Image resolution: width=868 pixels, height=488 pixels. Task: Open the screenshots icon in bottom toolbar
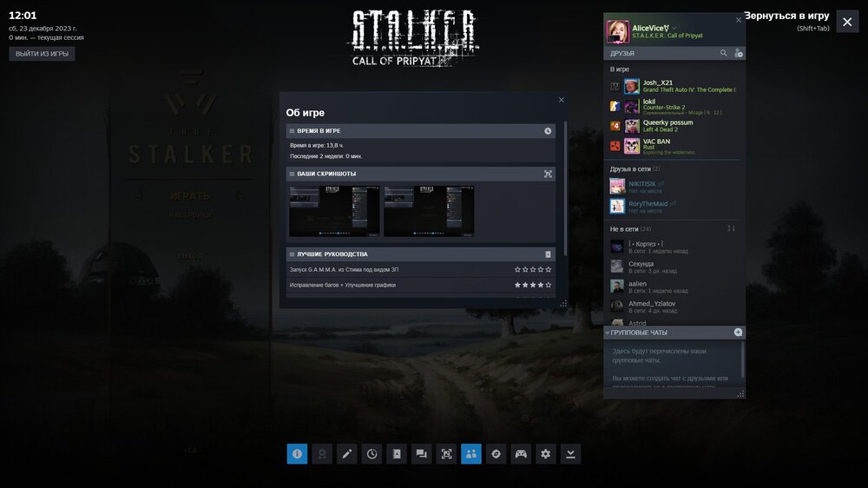click(x=446, y=453)
